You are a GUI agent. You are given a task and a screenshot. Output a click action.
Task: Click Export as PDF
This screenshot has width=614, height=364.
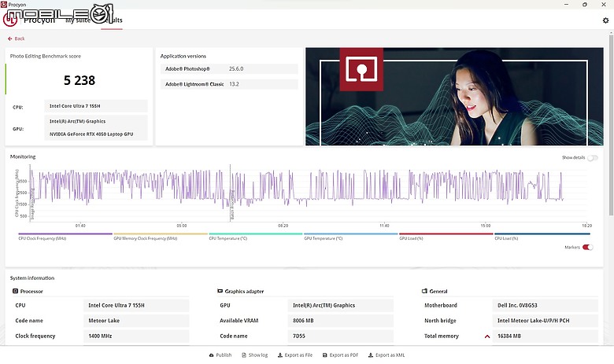point(340,355)
